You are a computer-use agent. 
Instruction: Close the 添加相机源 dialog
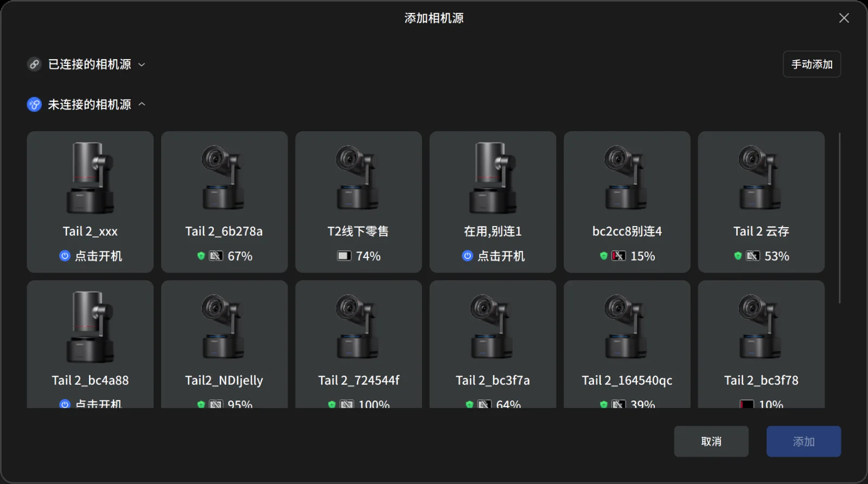click(x=844, y=18)
